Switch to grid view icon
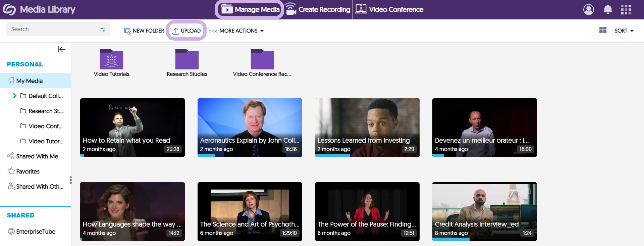644x246 pixels. click(x=603, y=30)
